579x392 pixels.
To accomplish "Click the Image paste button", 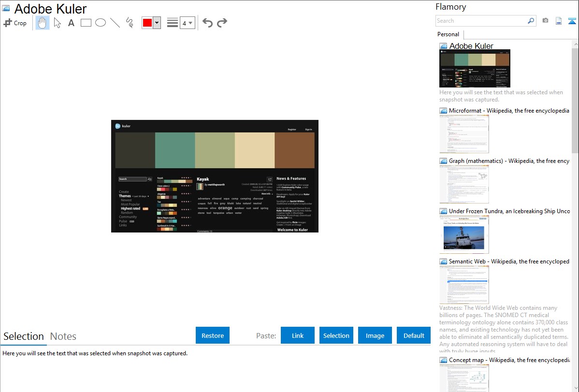I will coord(375,335).
